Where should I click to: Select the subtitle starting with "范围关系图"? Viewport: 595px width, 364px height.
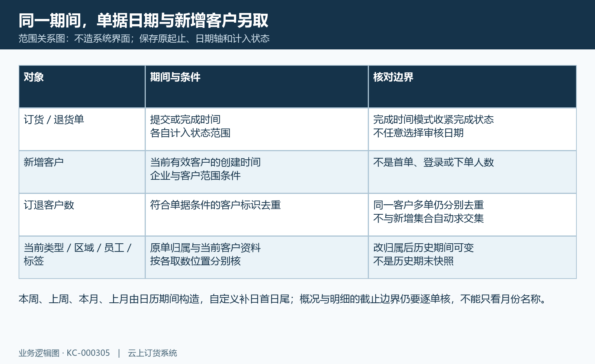(x=144, y=39)
